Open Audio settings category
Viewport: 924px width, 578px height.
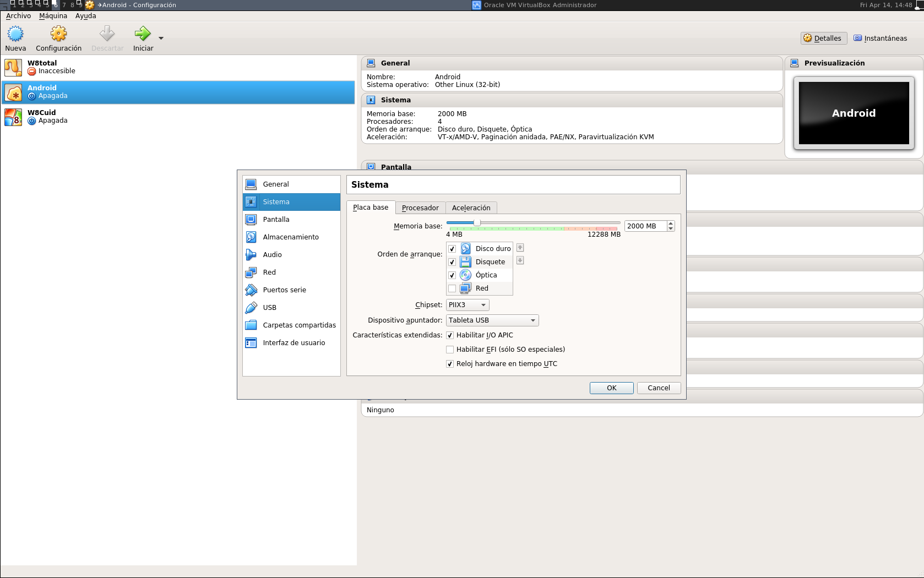[291, 255]
